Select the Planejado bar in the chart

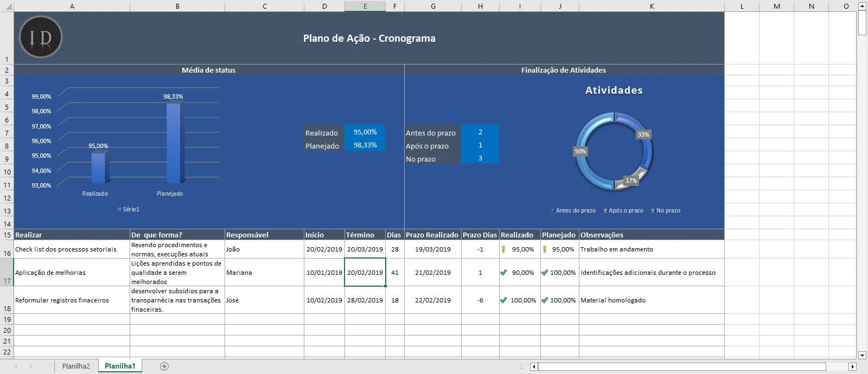(174, 143)
